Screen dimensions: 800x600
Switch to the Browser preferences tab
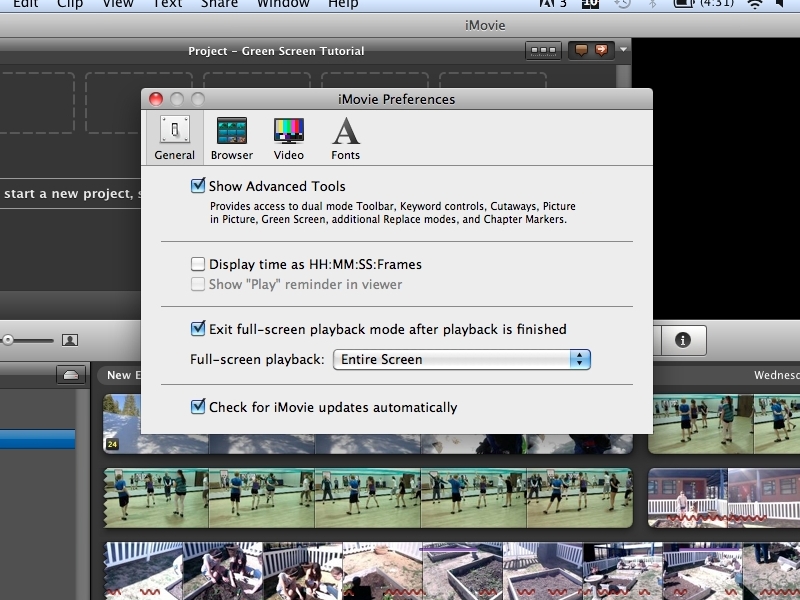point(232,138)
